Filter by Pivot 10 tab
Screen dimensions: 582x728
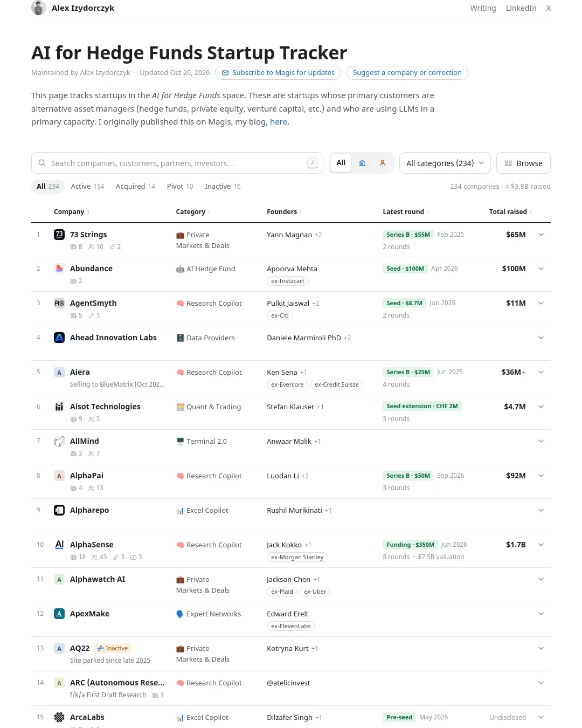[x=180, y=187]
